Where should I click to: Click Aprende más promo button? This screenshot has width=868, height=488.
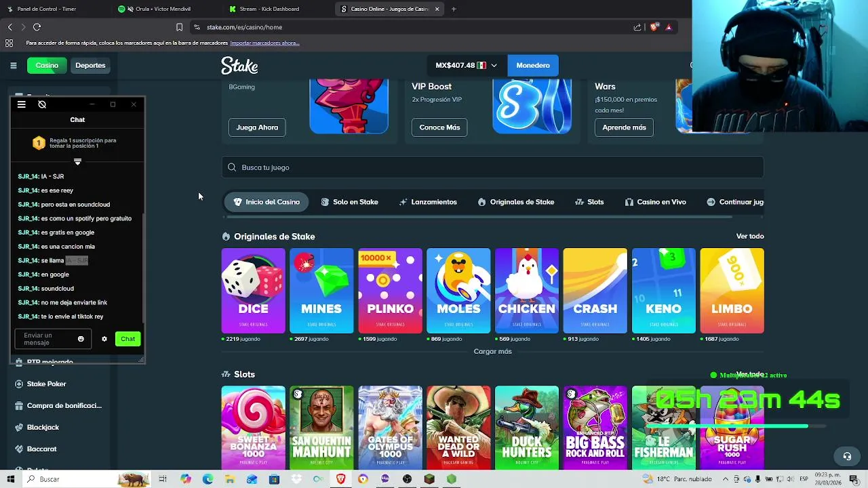click(x=625, y=127)
